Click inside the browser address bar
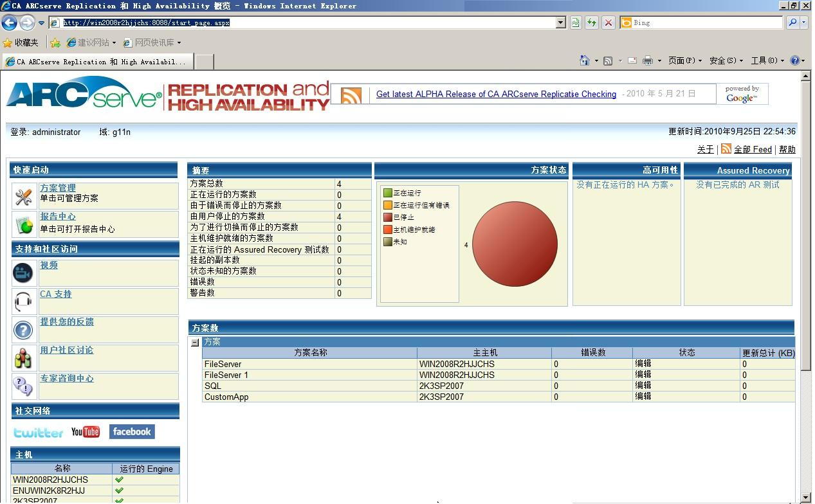The width and height of the screenshot is (815, 504). [257, 22]
